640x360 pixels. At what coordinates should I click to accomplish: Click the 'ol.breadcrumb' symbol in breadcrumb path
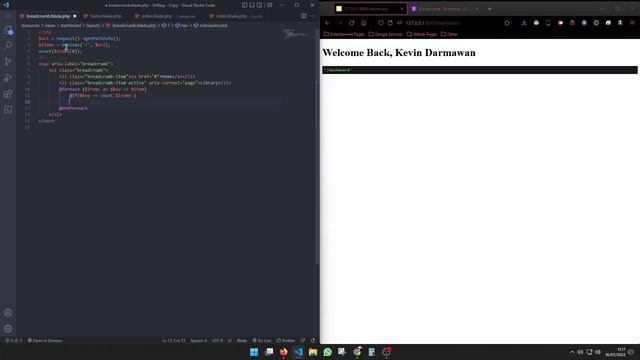[x=213, y=25]
